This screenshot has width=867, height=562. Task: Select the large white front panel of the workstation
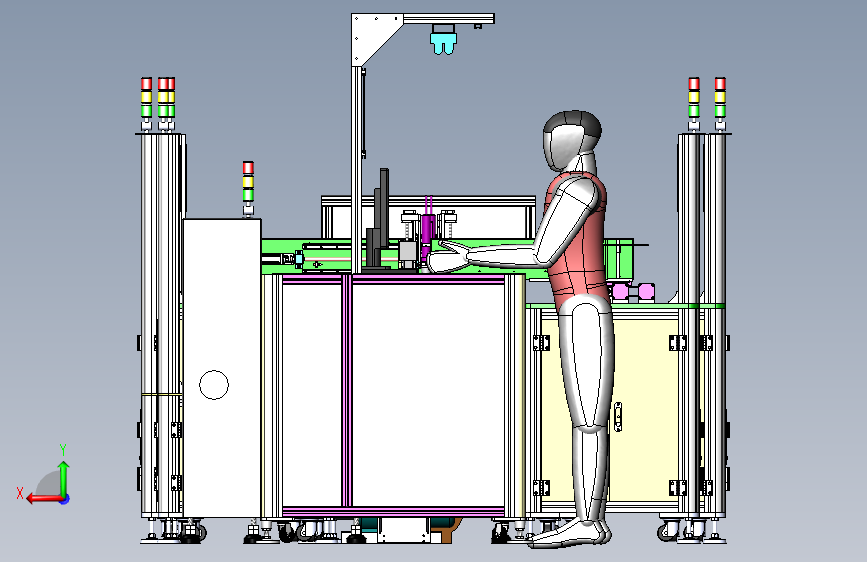pos(428,394)
